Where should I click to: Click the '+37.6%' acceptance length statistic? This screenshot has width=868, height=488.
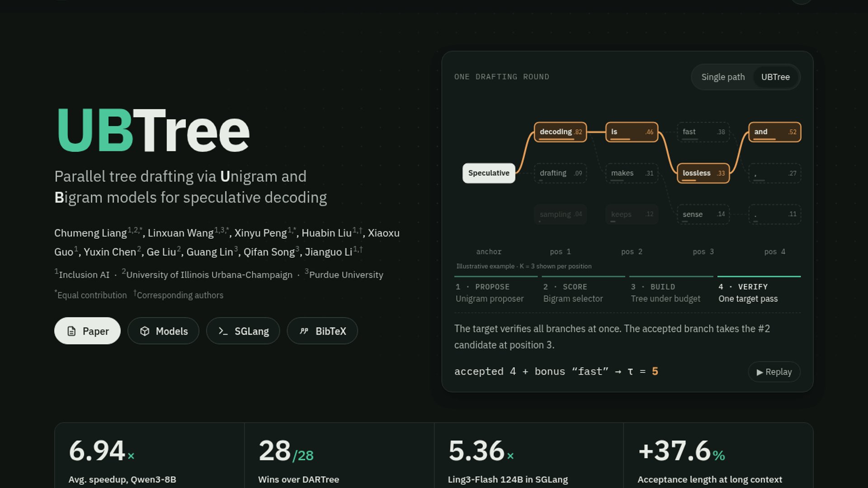coord(682,451)
